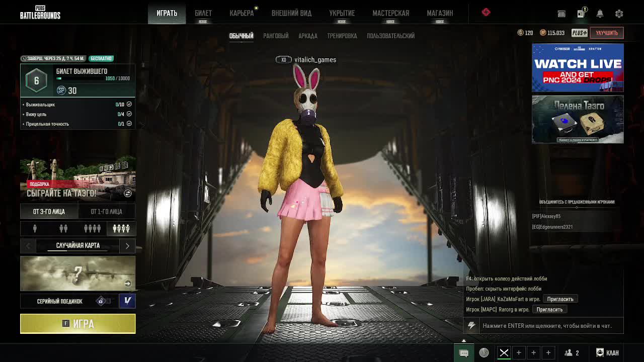Click the blue V emblem button
The height and width of the screenshot is (362, 644).
click(127, 301)
